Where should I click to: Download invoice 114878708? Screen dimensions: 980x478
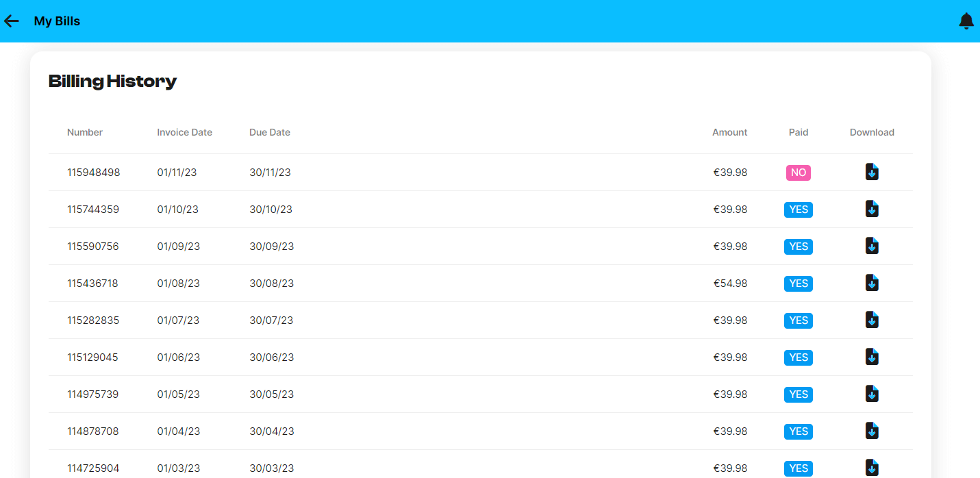tap(872, 431)
